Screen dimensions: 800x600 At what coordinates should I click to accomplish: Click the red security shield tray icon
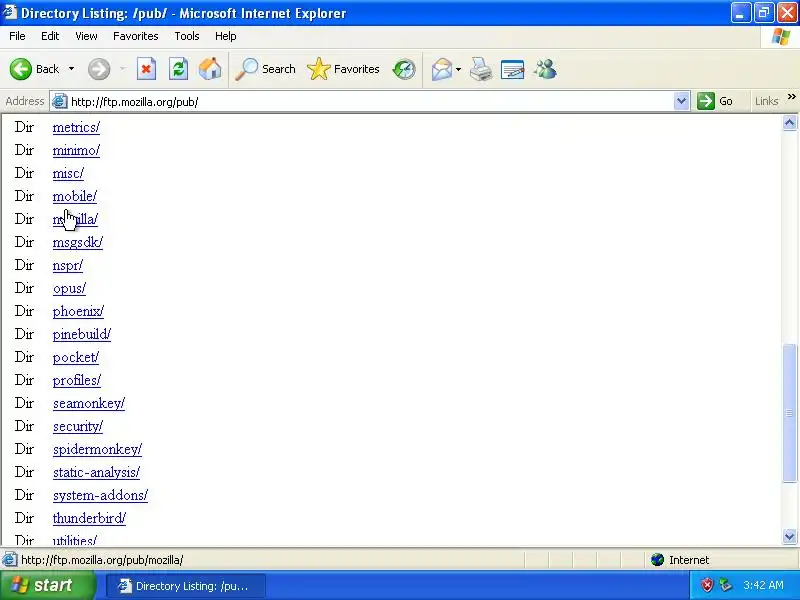(707, 585)
